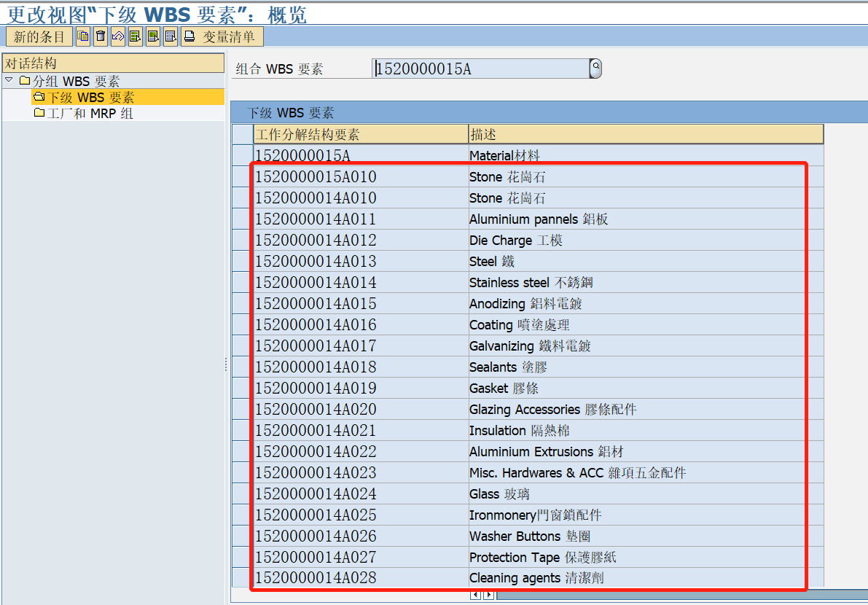Click the select-all rows corner cell

tap(243, 135)
